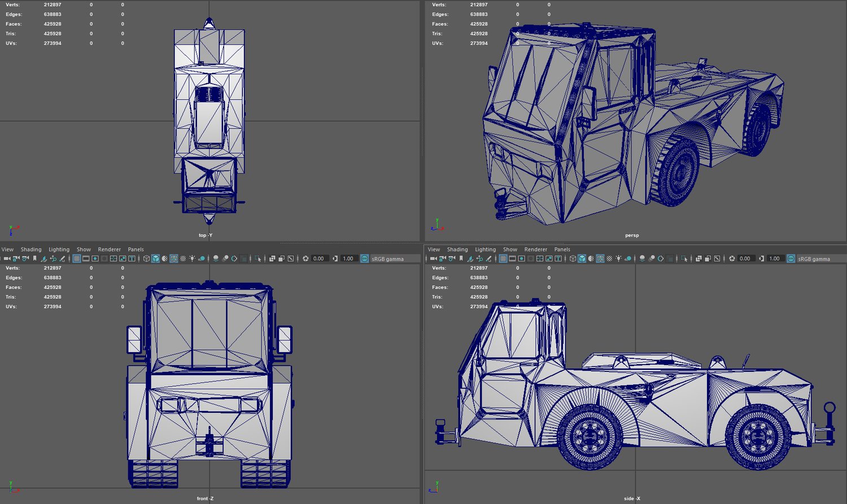Click the 1.00 gamma field in front view
Screen dimensions: 847x504
[x=348, y=258]
